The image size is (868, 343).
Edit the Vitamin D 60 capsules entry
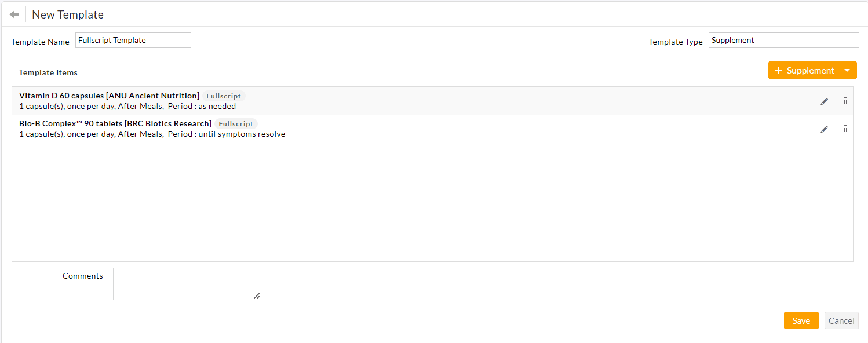pos(824,101)
